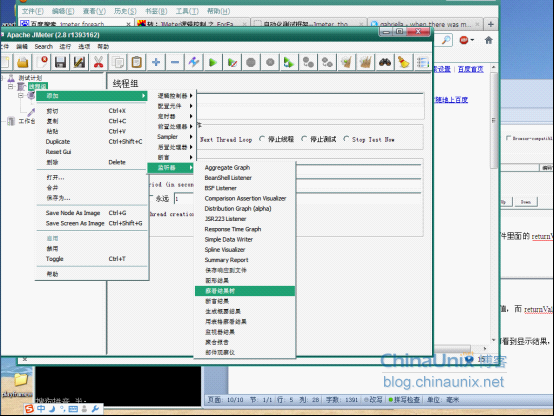The width and height of the screenshot is (554, 416).
Task: Expand all nodes with the blue plus icon
Action: (156, 63)
